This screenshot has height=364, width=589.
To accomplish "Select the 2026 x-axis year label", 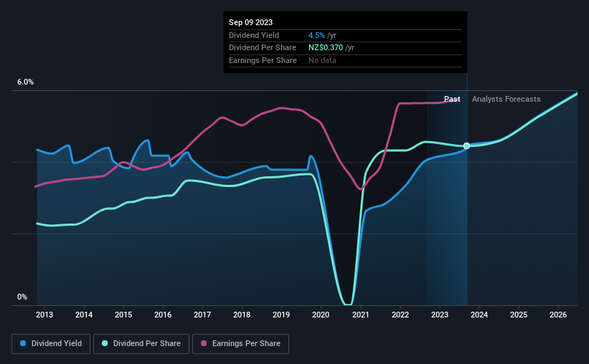I will [558, 315].
